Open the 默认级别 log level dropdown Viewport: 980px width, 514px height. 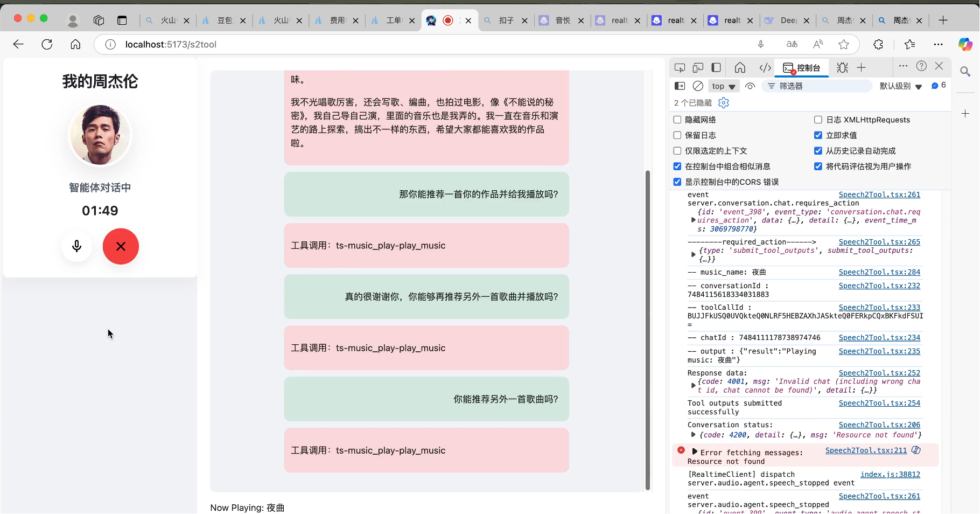click(900, 86)
